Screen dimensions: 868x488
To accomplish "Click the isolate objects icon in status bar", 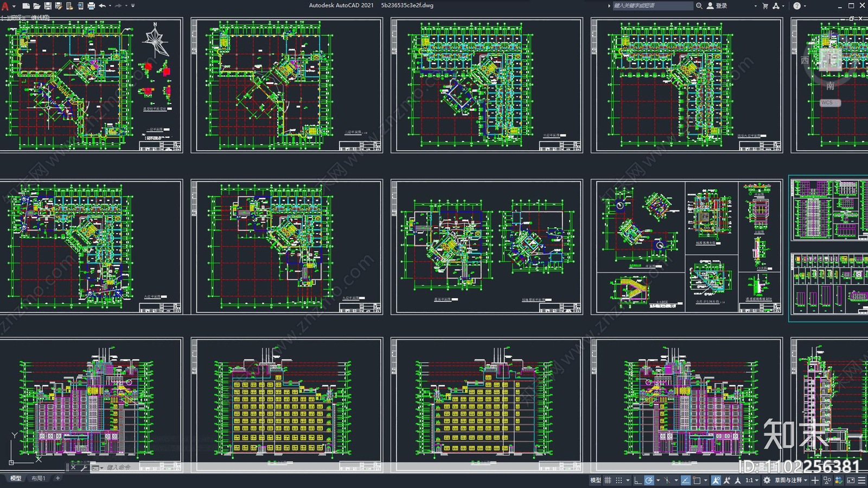I will coord(827,480).
